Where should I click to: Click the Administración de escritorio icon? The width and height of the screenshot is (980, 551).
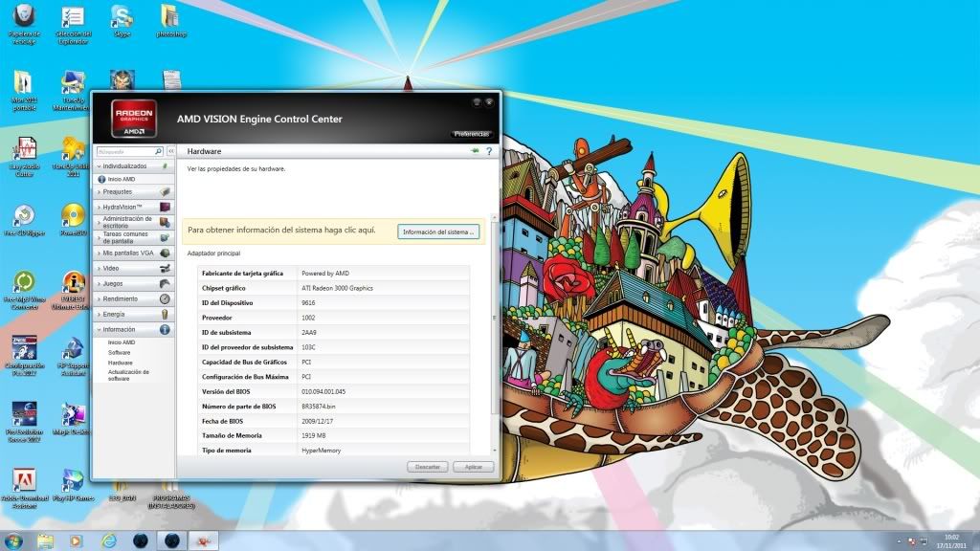(x=165, y=222)
